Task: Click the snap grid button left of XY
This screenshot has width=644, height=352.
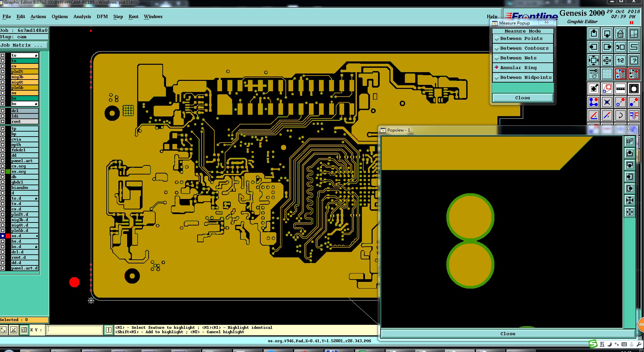Action: (24, 330)
